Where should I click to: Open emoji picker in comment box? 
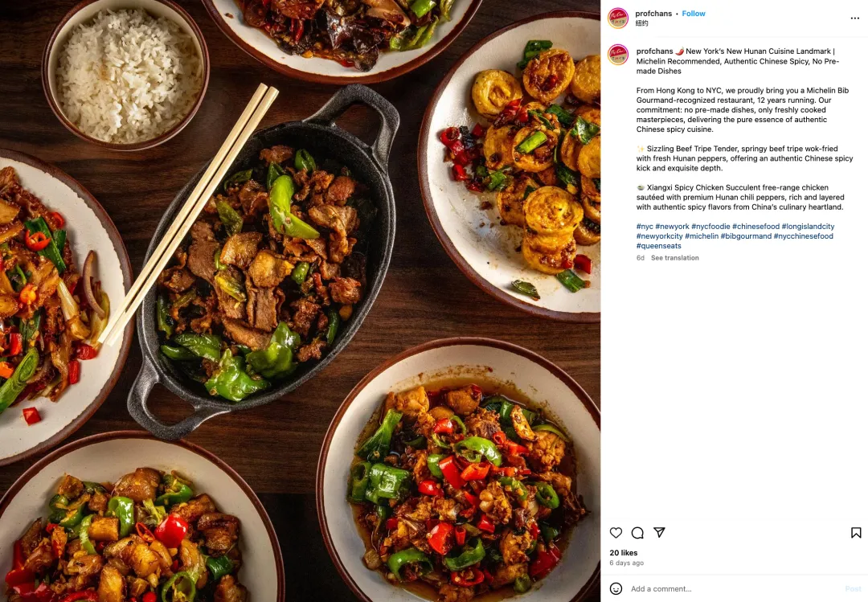click(x=616, y=588)
